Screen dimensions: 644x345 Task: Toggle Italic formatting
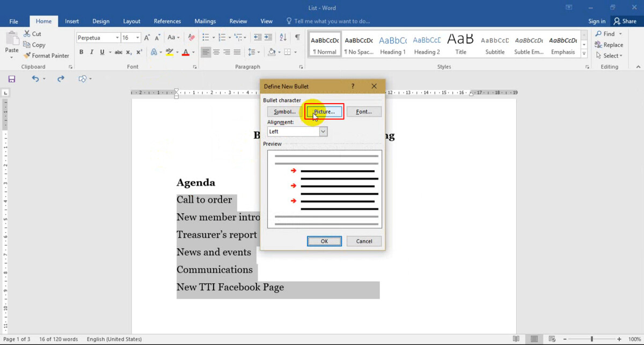(x=92, y=52)
